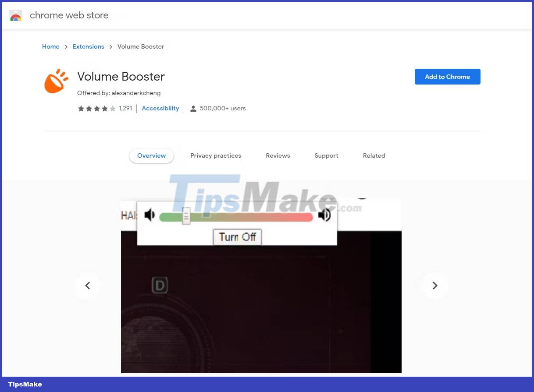534x392 pixels.
Task: Click the high volume speaker icon
Action: click(x=324, y=215)
